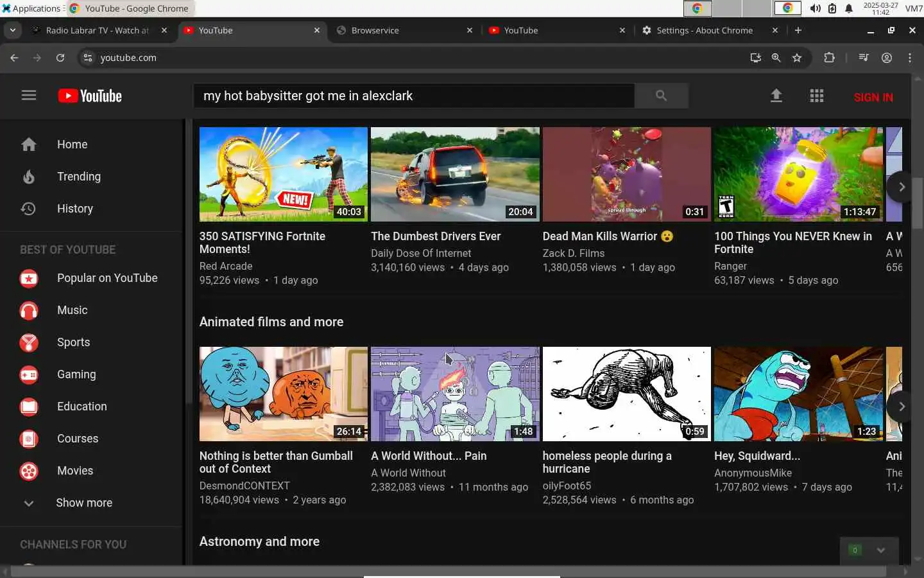Image resolution: width=924 pixels, height=578 pixels.
Task: Click the Trending flame icon
Action: click(x=29, y=177)
